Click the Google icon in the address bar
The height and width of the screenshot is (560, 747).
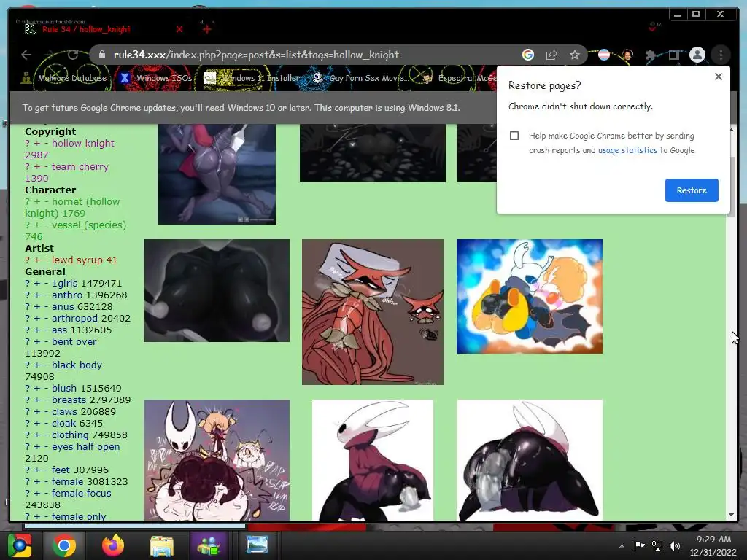click(x=528, y=55)
